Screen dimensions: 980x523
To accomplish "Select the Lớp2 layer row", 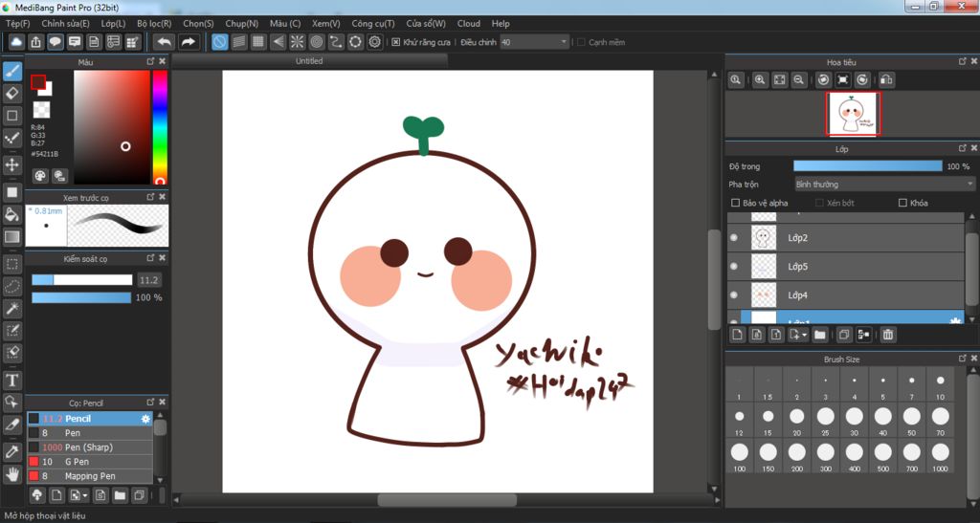I will point(847,237).
